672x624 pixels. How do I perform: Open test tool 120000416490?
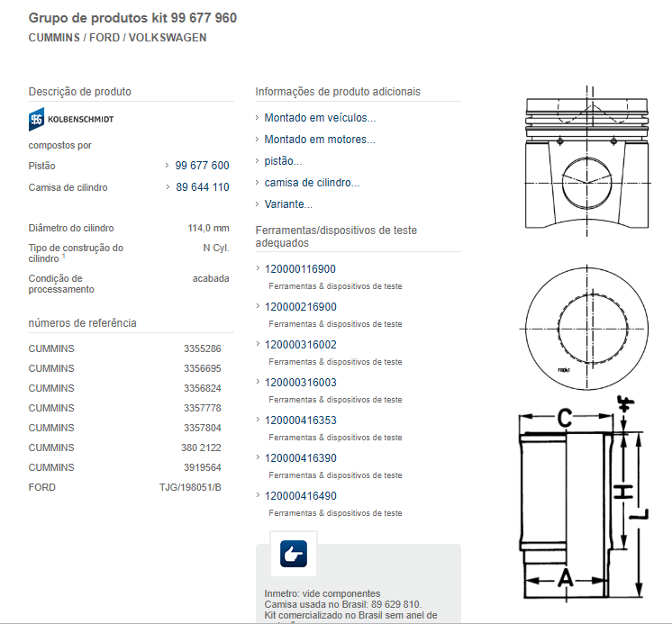pyautogui.click(x=300, y=496)
